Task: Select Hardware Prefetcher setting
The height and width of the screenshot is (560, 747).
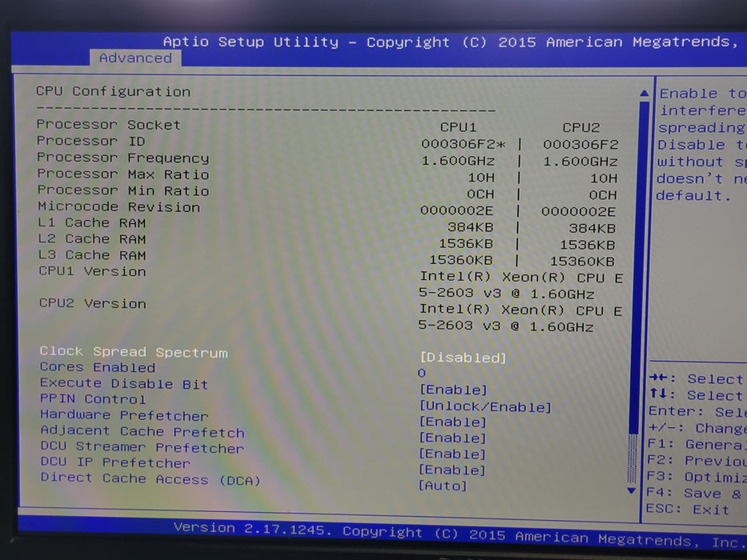Action: [124, 415]
